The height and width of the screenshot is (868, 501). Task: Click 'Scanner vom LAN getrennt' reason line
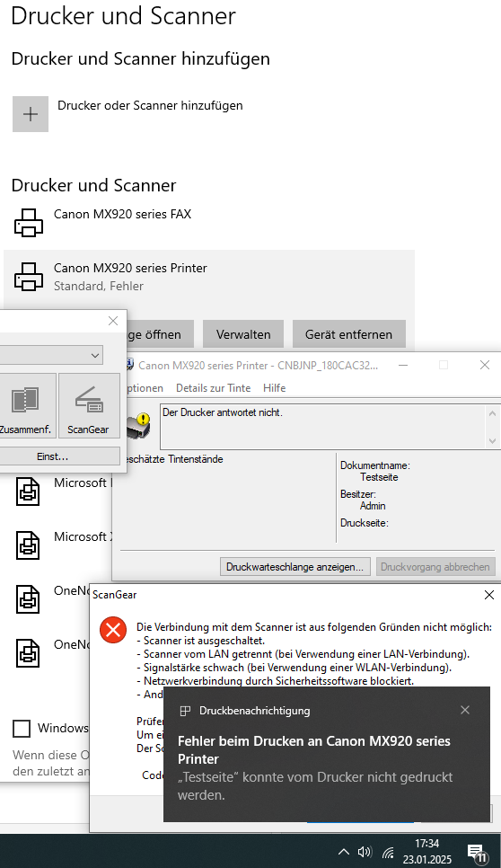click(303, 654)
